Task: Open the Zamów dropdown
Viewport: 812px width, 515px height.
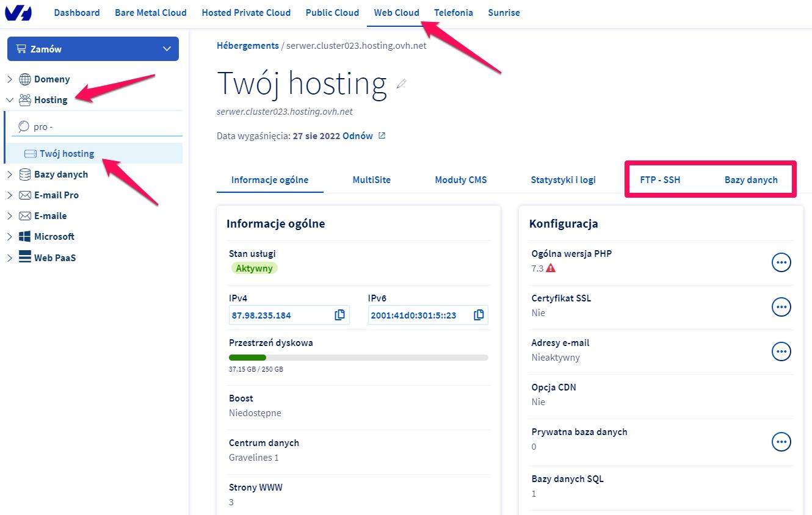Action: coord(93,49)
